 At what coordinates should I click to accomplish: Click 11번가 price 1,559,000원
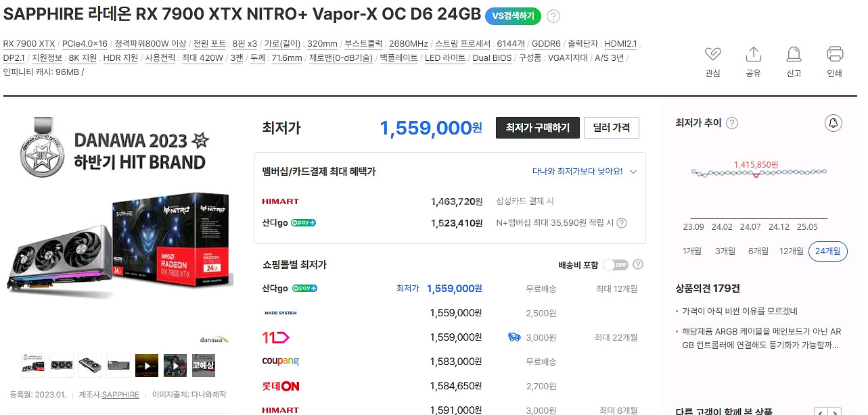(x=456, y=337)
